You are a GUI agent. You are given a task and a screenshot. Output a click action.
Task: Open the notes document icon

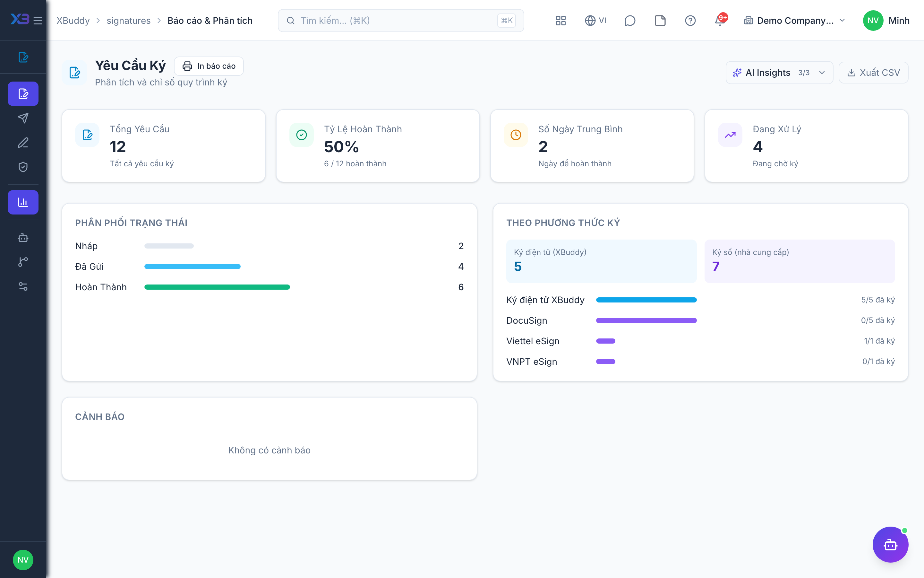click(x=660, y=21)
